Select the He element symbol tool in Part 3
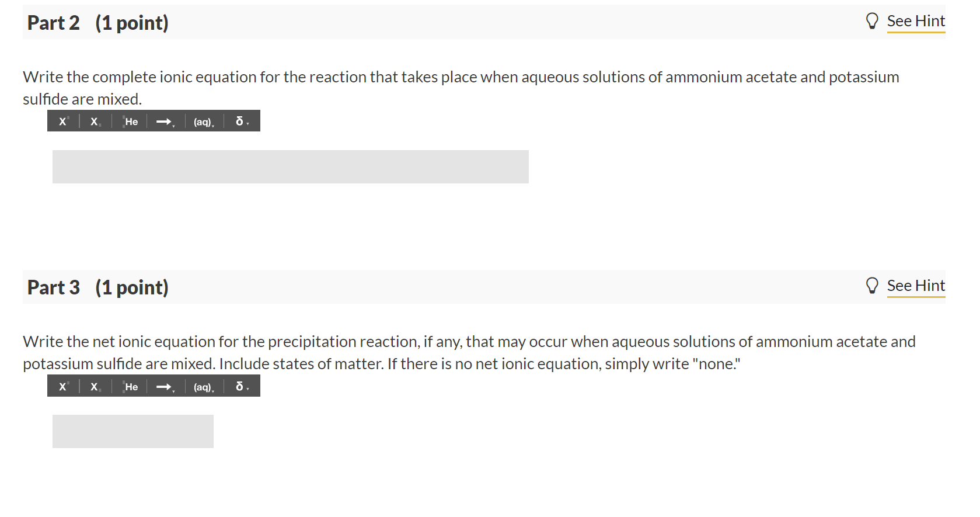This screenshot has height=517, width=980. (x=131, y=387)
